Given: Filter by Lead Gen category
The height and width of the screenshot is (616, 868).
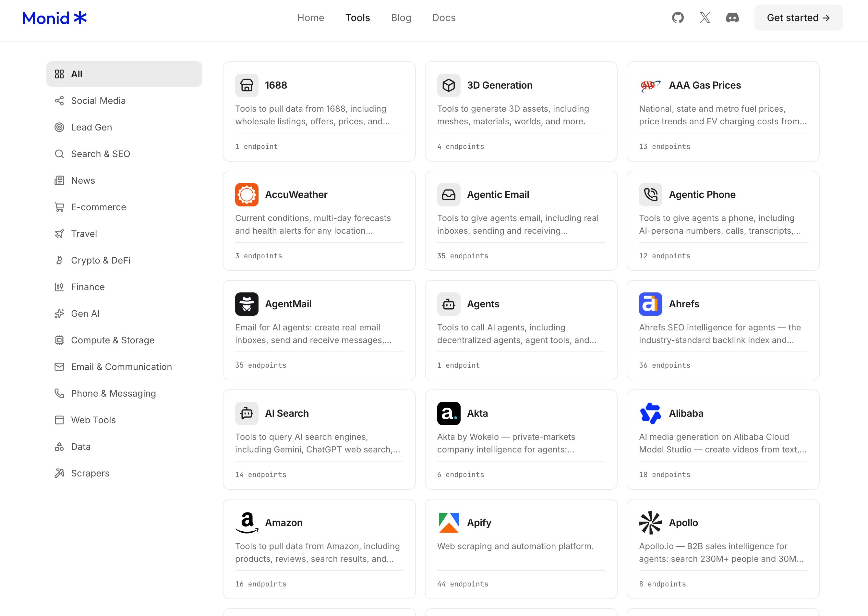Looking at the screenshot, I should [124, 127].
